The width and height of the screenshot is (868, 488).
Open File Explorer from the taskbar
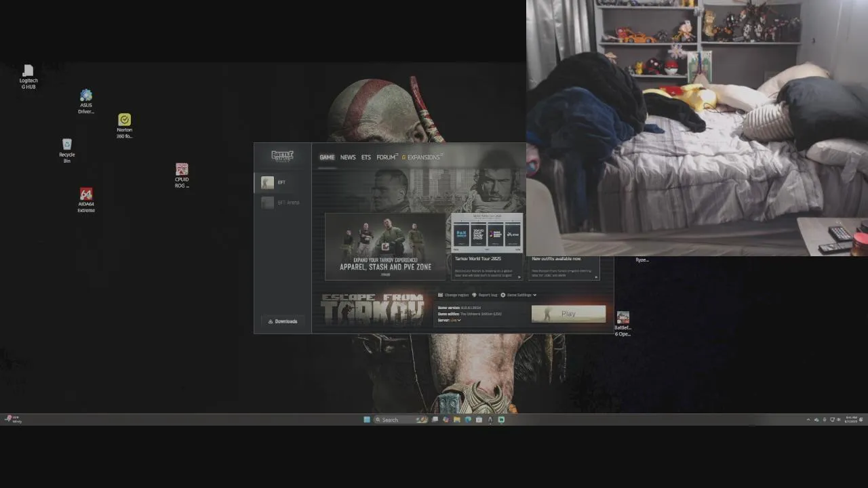pyautogui.click(x=457, y=420)
